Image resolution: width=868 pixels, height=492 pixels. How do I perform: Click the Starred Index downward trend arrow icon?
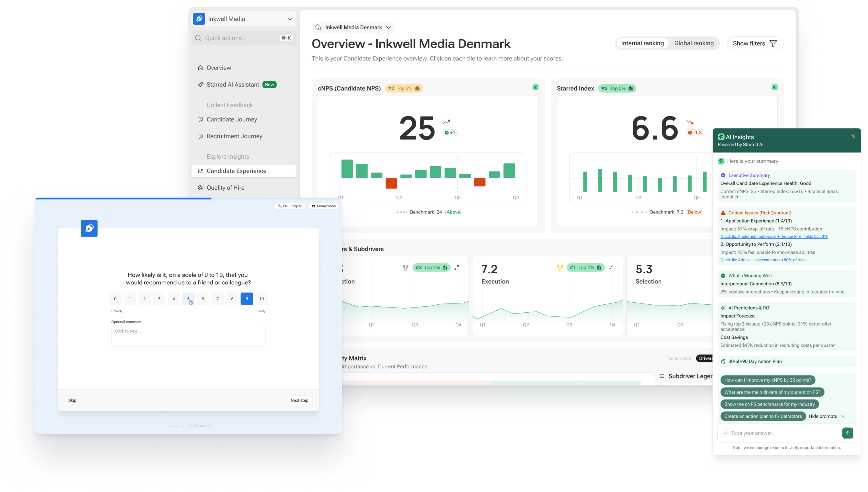[690, 122]
